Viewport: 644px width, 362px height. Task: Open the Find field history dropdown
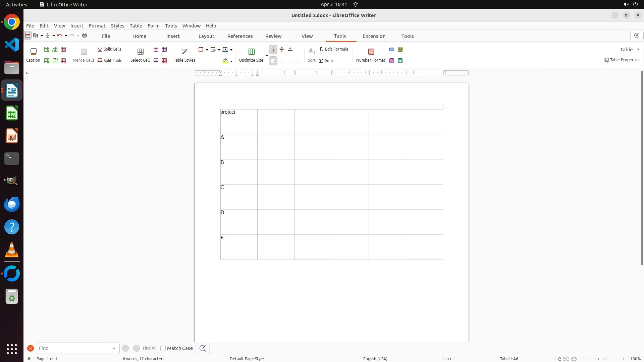(x=114, y=348)
